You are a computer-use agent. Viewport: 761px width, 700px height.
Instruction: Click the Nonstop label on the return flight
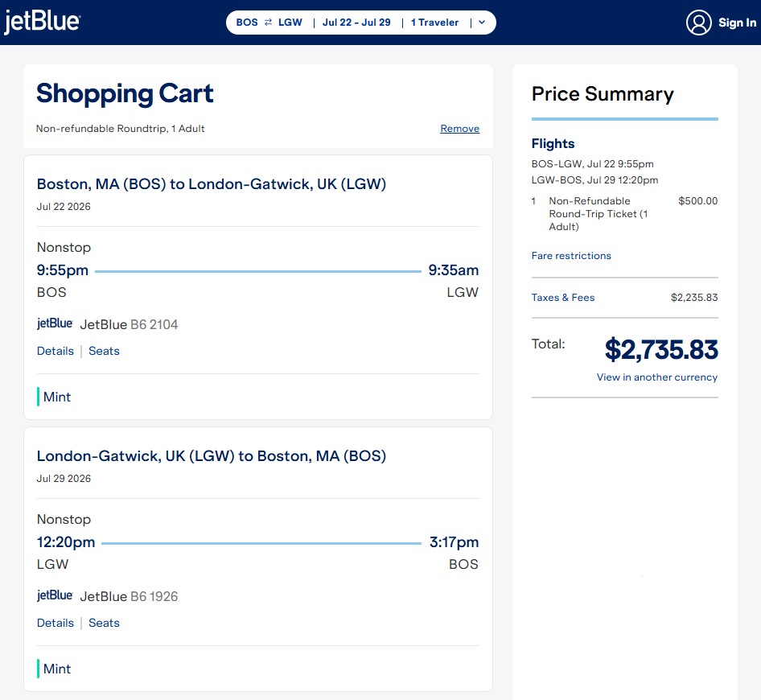point(64,520)
